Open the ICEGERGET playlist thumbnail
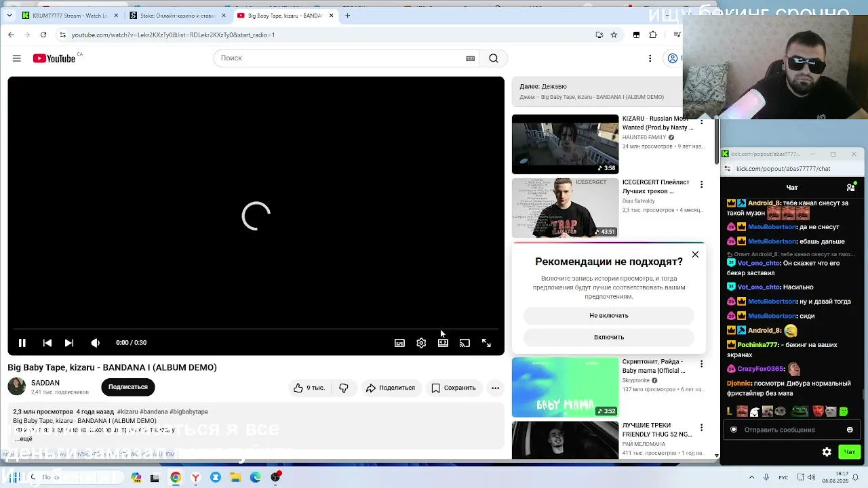 pyautogui.click(x=565, y=208)
